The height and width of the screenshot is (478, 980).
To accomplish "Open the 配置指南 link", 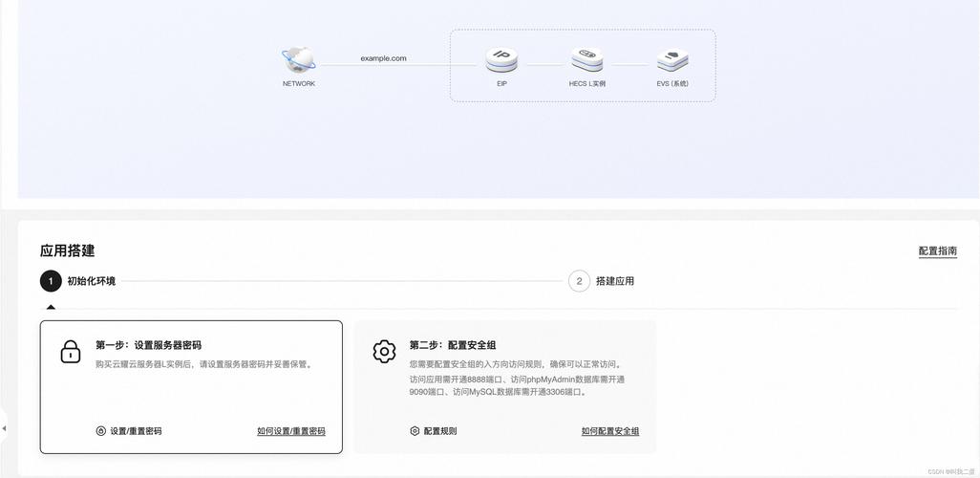I will (x=938, y=250).
